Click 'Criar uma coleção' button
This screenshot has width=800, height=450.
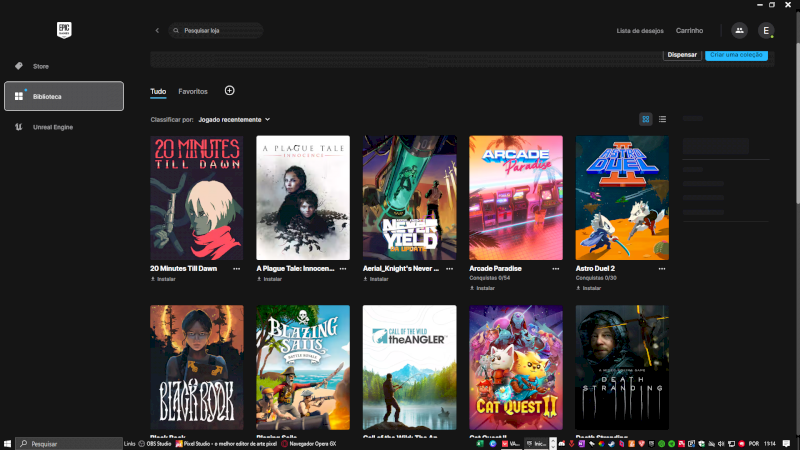coord(736,55)
